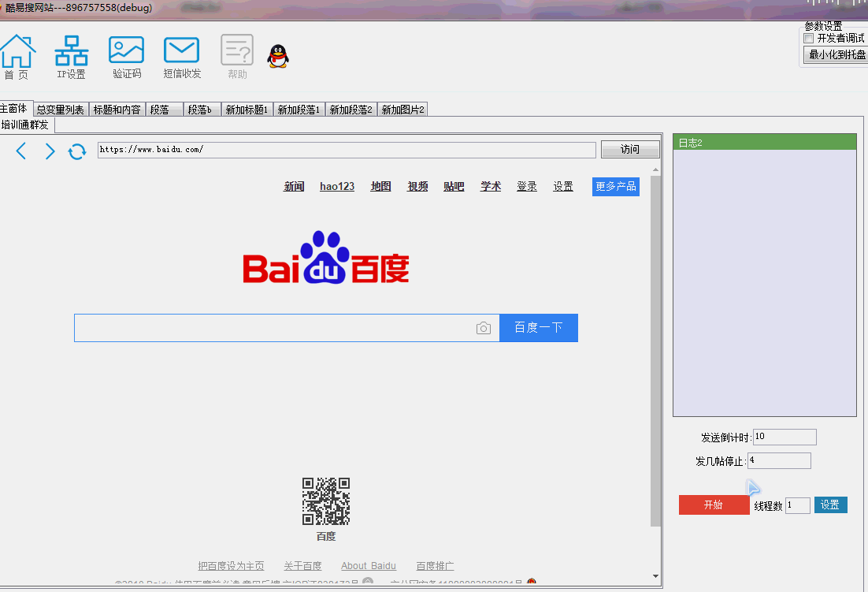Image resolution: width=868 pixels, height=592 pixels.
Task: Click the 发送倒计时 input field
Action: point(785,437)
